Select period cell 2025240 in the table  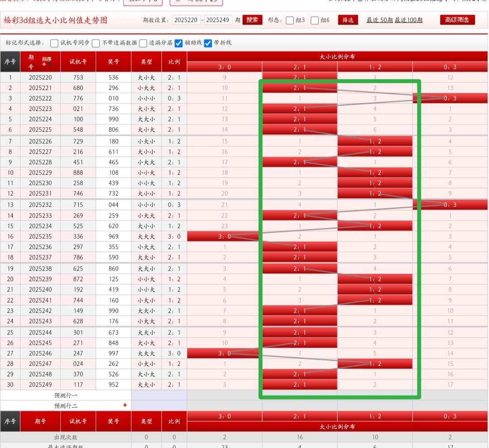[41, 289]
